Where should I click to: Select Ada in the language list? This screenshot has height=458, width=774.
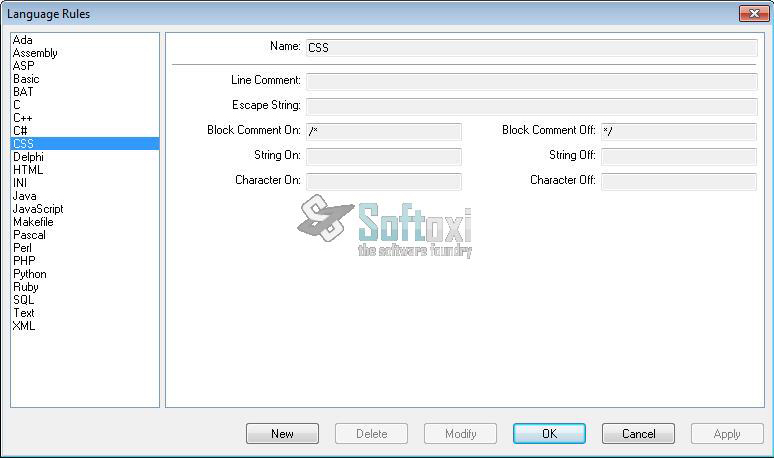click(23, 40)
